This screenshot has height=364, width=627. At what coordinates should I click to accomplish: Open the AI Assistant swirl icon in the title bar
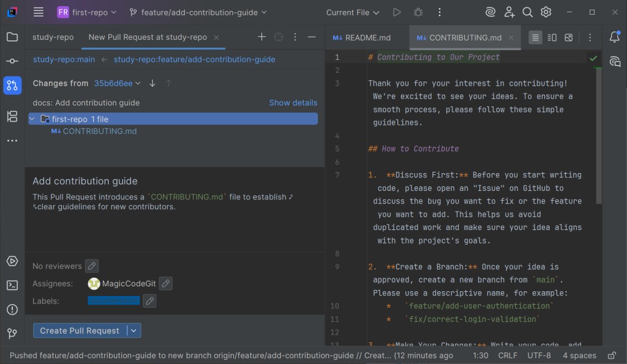point(490,12)
